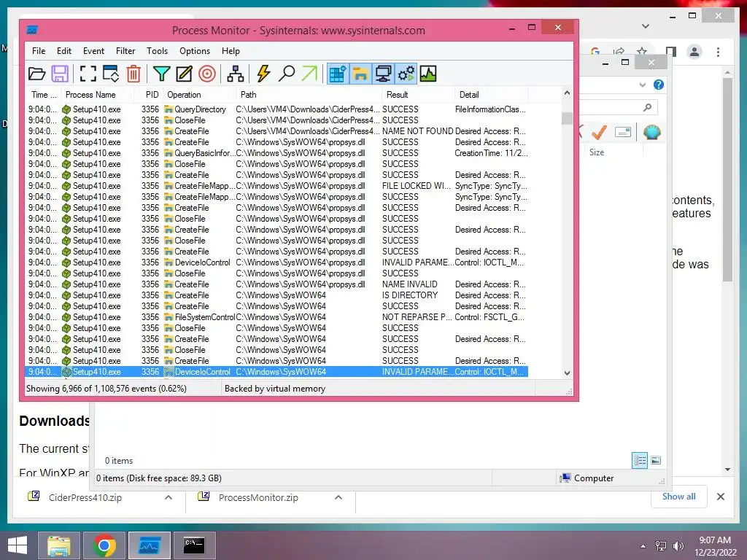Screen dimensions: 747x560
Task: Expand the ProcessMonitor.zip download options chevron
Action: pos(338,497)
